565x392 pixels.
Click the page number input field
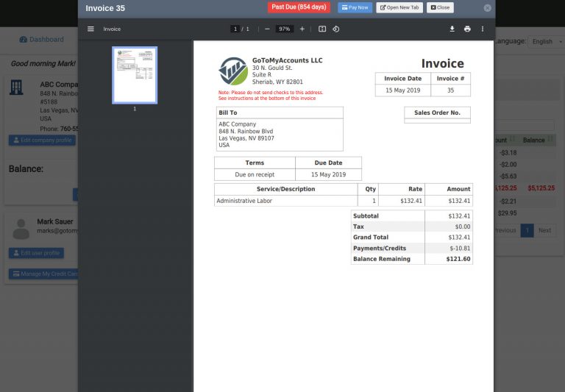[x=235, y=29]
